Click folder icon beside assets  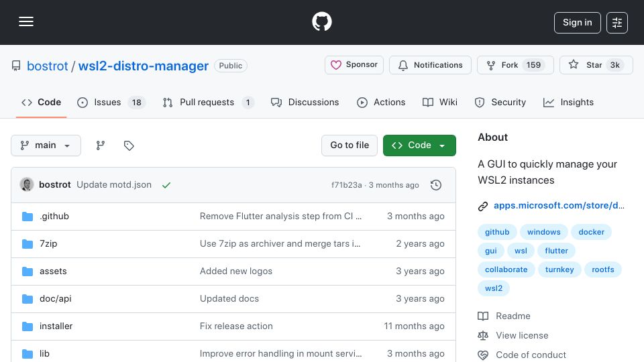(28, 271)
